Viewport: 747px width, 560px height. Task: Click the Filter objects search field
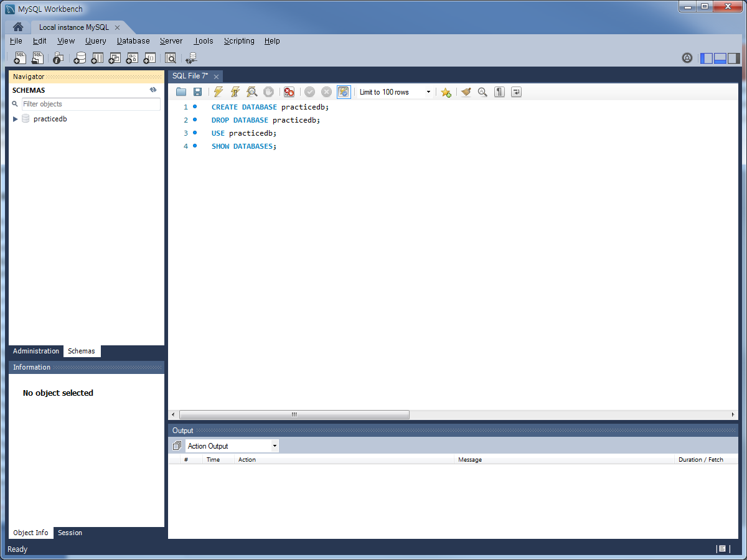click(91, 104)
